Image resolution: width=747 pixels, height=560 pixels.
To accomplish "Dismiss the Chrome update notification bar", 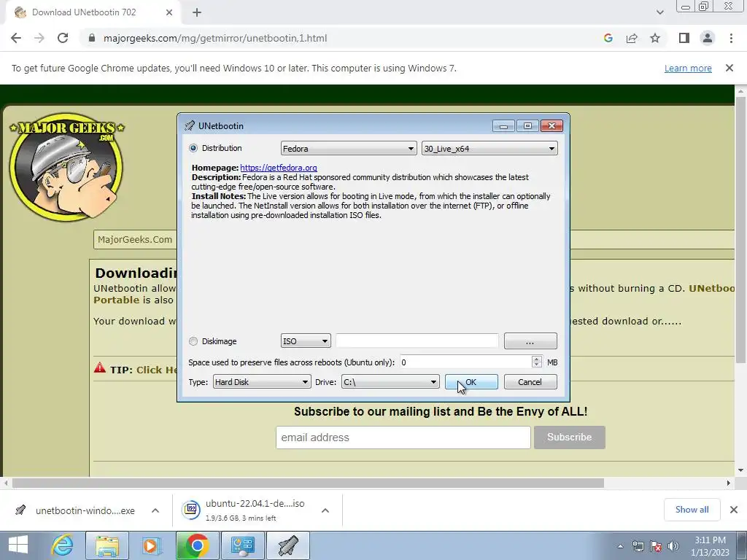I will 729,68.
